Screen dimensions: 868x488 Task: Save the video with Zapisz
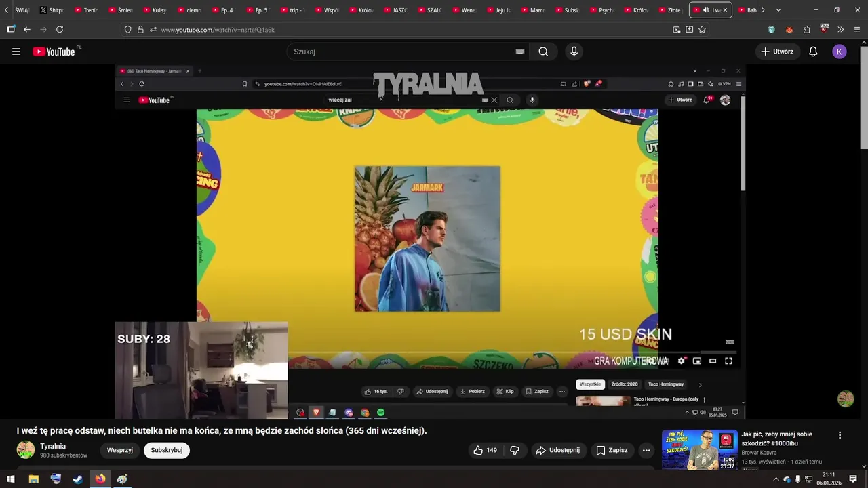[612, 450]
